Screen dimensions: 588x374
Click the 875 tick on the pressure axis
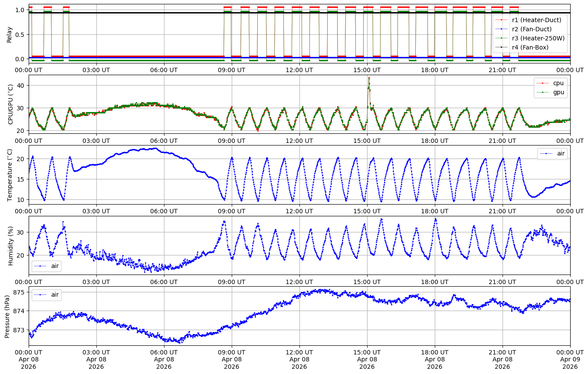[20, 292]
